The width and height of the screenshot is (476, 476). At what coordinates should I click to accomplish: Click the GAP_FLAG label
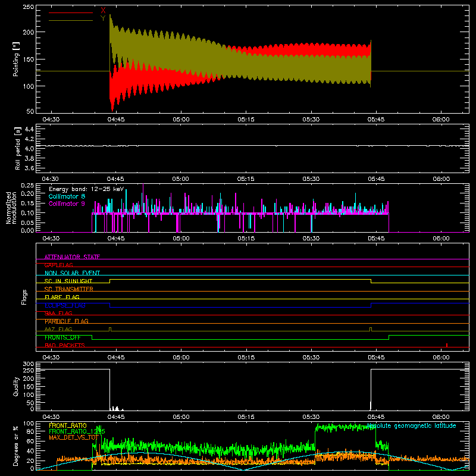point(58,265)
